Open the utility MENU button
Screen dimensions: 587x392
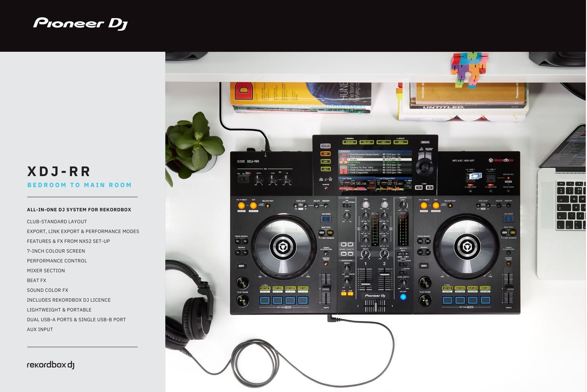401,142
